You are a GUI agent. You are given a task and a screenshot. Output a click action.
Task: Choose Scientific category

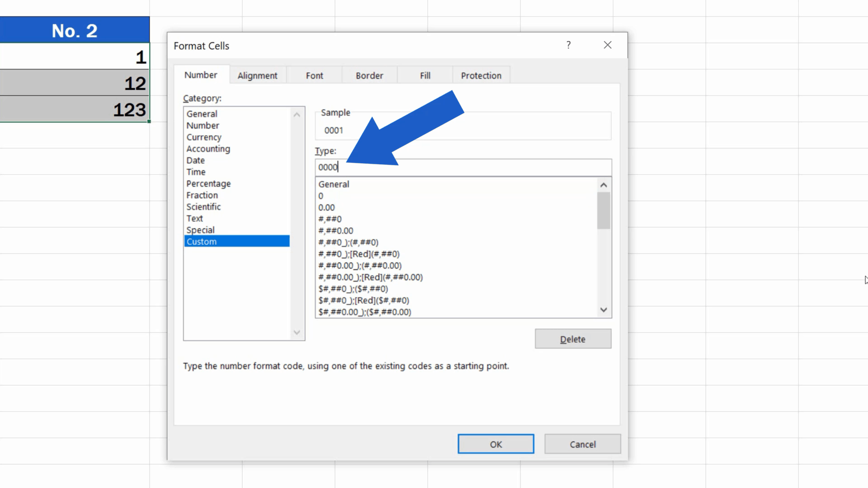pos(237,207)
